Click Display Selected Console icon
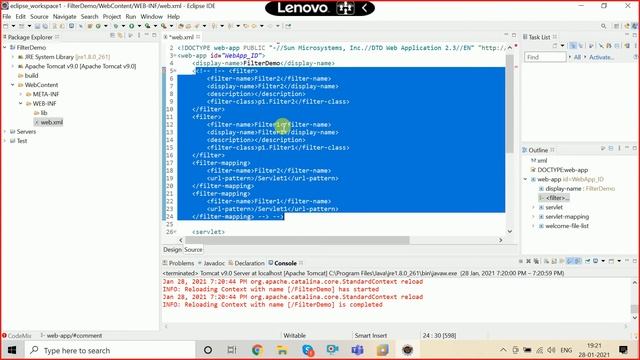 click(596, 261)
